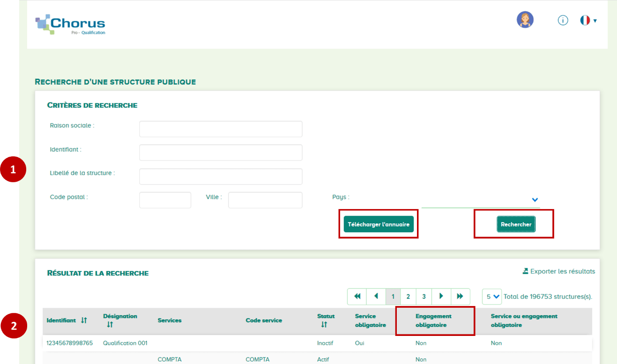Click the user profile avatar
Image resolution: width=617 pixels, height=364 pixels.
click(525, 20)
